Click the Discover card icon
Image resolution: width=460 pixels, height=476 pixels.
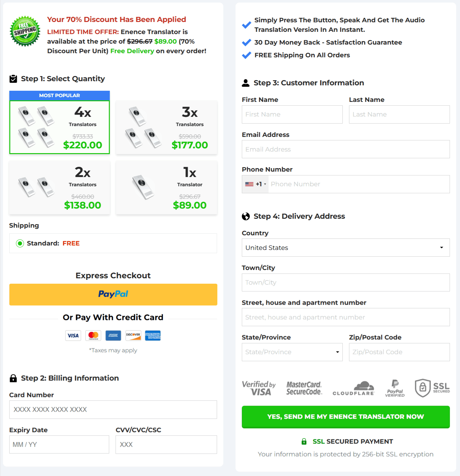[x=133, y=335]
